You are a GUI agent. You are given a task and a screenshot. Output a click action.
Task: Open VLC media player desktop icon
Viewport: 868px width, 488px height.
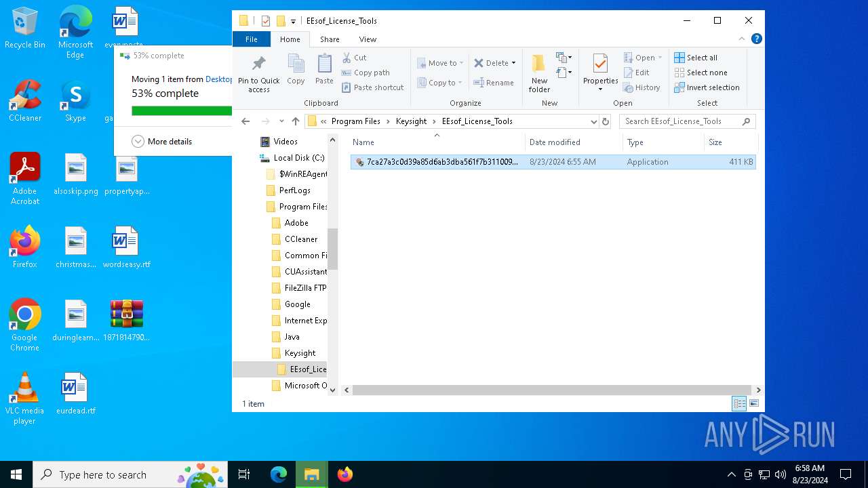(24, 399)
